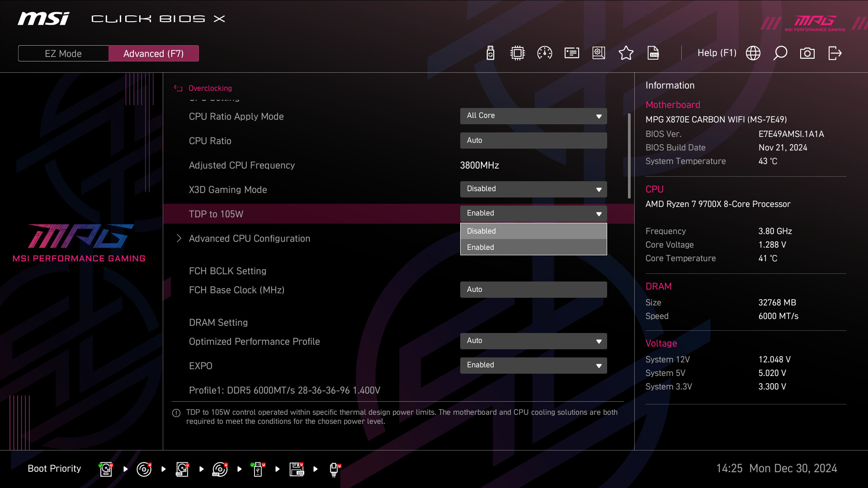This screenshot has width=868, height=488.
Task: Open the LOG file icon
Action: [653, 53]
